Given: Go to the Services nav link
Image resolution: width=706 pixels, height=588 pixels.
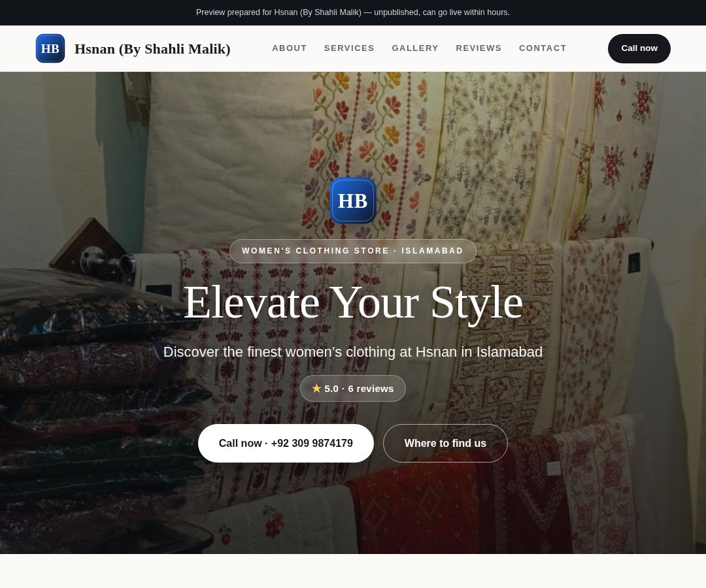Looking at the screenshot, I should pos(349,48).
